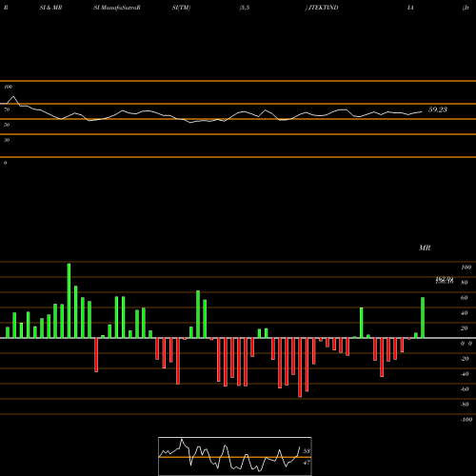Click the MR axis label 80

pyautogui.click(x=465, y=283)
